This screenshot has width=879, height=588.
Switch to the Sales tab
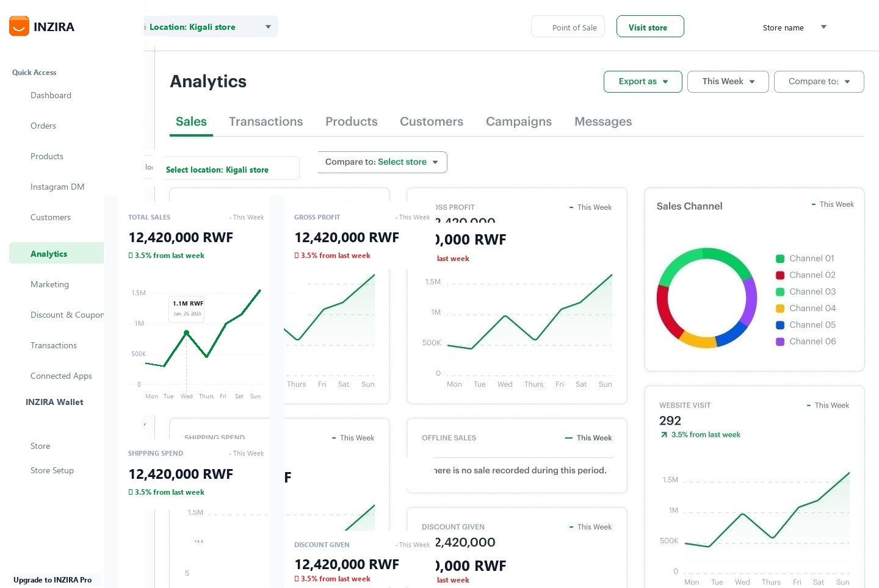tap(191, 122)
